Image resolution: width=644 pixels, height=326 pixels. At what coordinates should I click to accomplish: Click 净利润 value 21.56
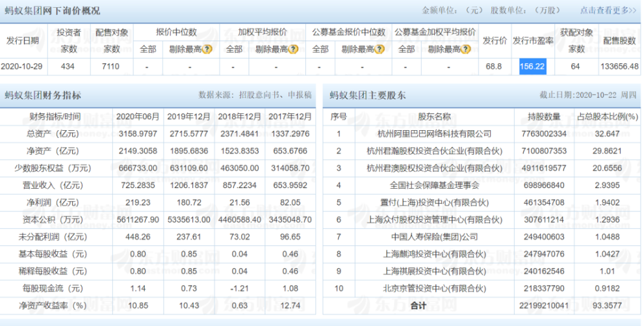240,203
